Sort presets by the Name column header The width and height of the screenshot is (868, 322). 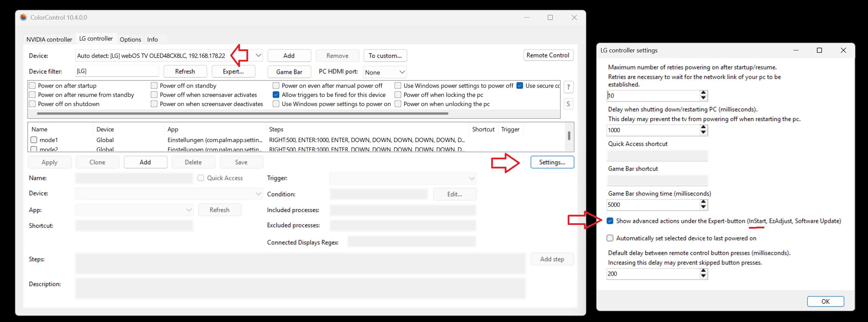coord(61,129)
